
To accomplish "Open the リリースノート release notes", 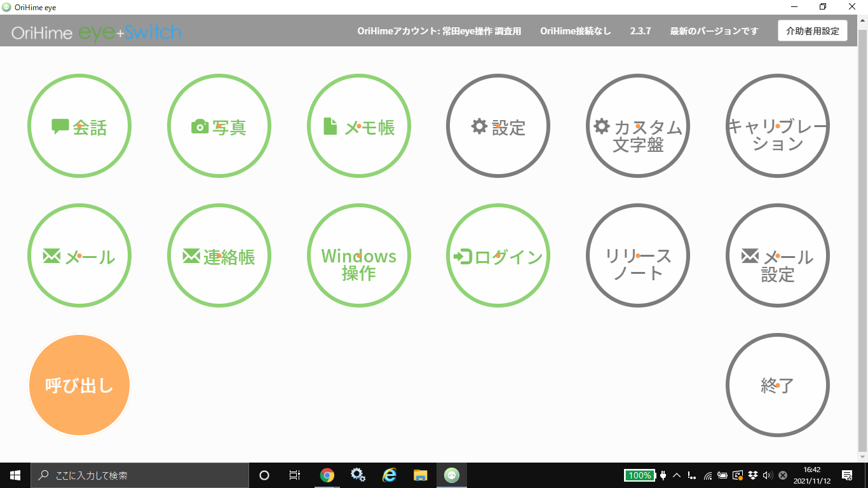I will point(638,255).
